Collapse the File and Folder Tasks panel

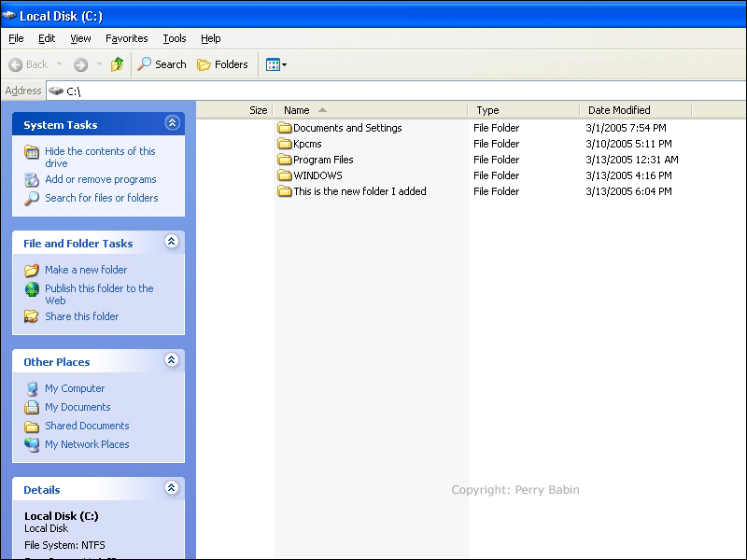coord(172,242)
